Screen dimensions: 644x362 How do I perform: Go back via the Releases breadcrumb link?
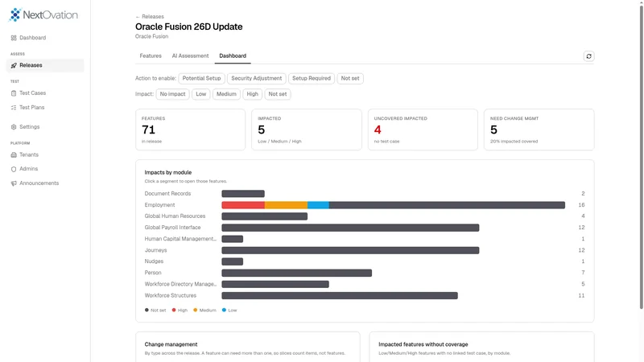point(150,17)
